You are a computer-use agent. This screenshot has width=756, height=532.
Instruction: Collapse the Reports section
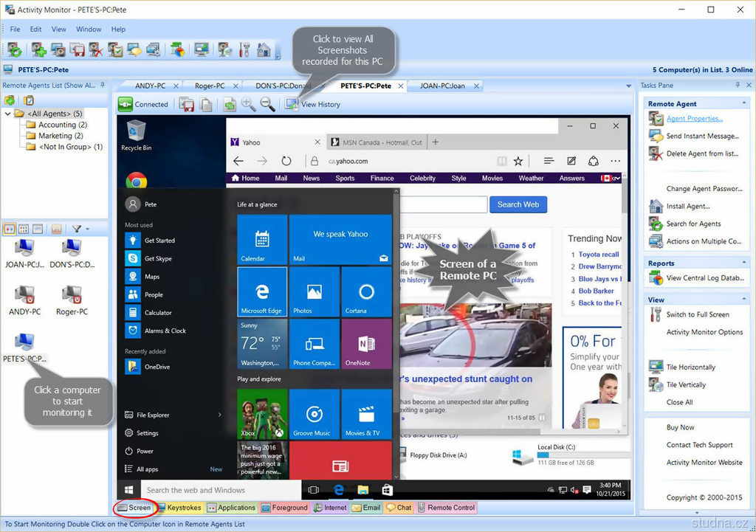[x=744, y=263]
